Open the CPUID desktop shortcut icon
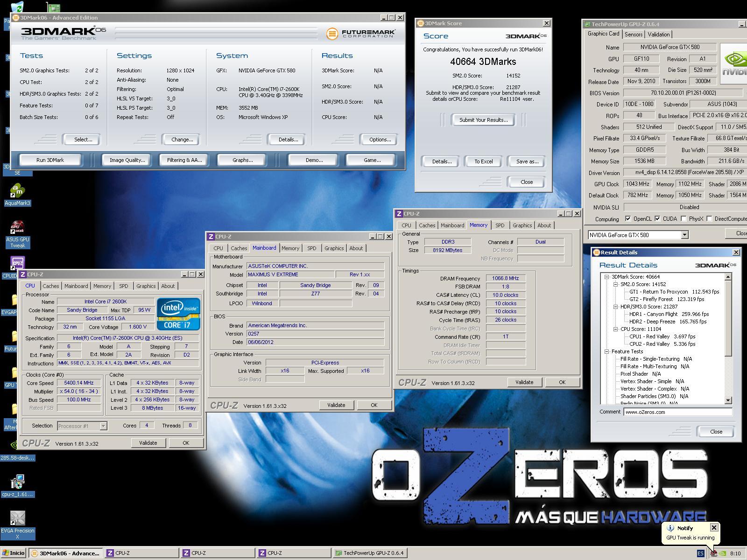The width and height of the screenshot is (747, 560). click(x=17, y=263)
